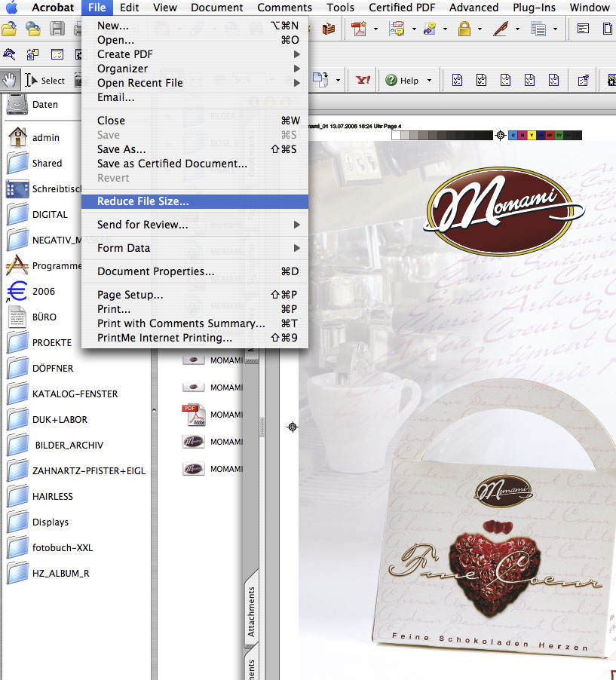Open dropdown arrow next to padlock icon
Viewport: 616px width, 680px height.
tap(480, 30)
